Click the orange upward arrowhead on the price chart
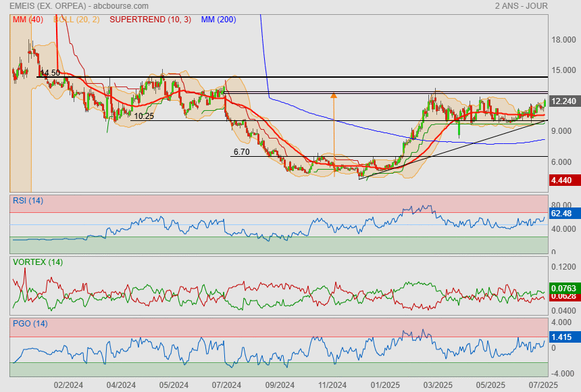Image resolution: width=581 pixels, height=392 pixels. [x=334, y=96]
